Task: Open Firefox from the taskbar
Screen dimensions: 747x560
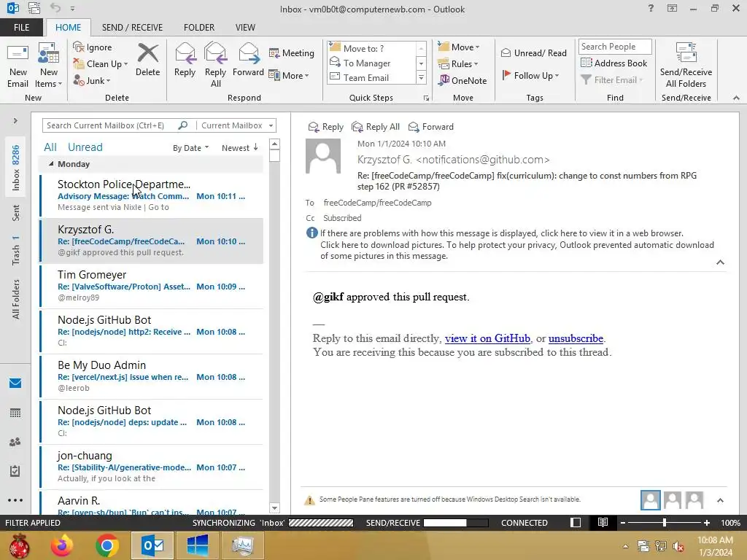Action: coord(61,545)
